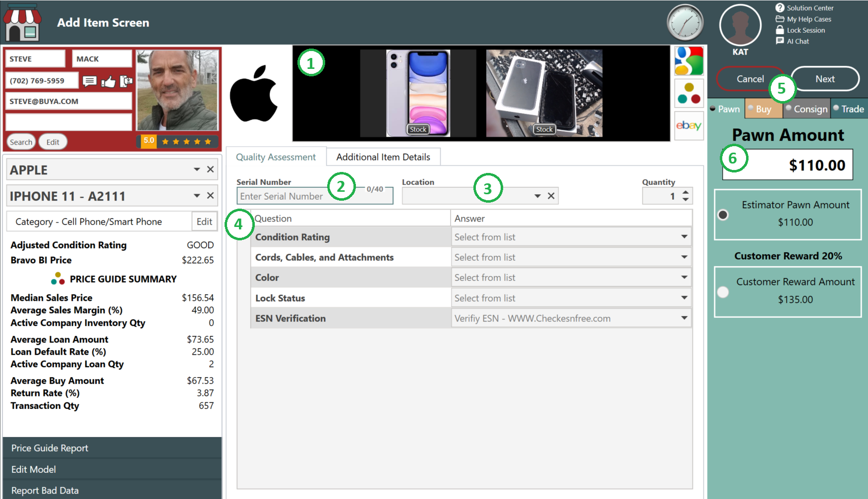Click the MACK last name field
This screenshot has width=868, height=499.
click(x=102, y=59)
